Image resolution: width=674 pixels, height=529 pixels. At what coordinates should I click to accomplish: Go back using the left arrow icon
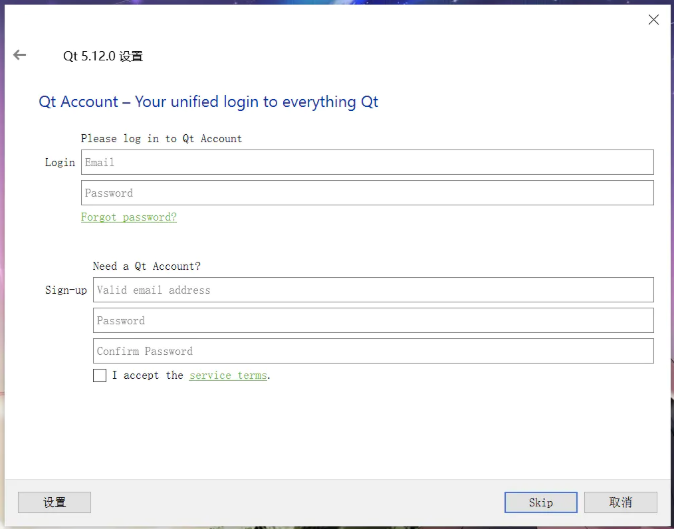19,55
